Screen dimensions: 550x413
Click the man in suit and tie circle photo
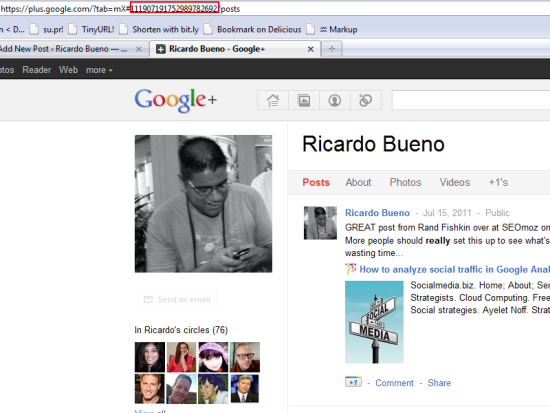point(245,389)
